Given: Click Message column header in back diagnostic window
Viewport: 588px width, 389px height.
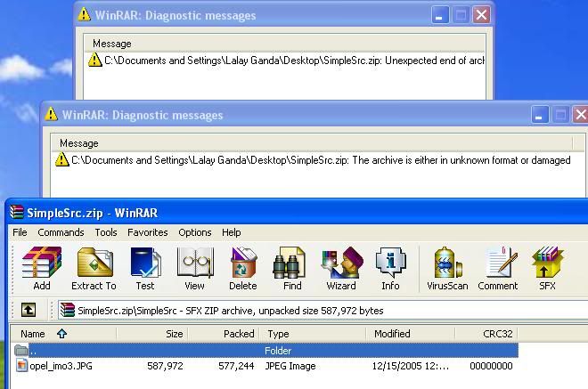Looking at the screenshot, I should 284,44.
